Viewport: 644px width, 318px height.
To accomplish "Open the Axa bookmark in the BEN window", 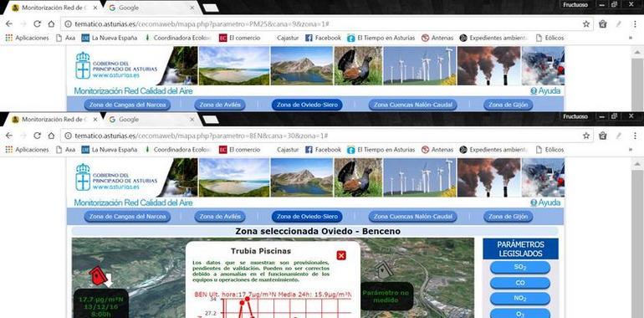I will point(66,150).
